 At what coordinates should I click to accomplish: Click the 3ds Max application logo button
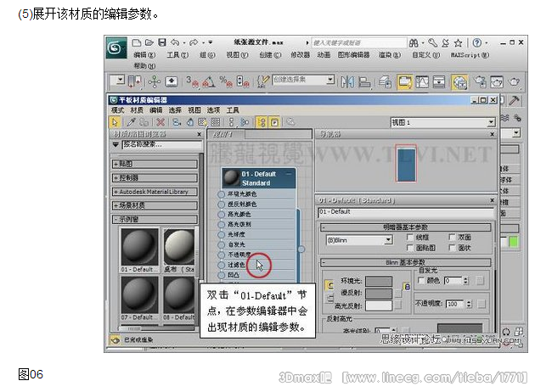click(116, 48)
